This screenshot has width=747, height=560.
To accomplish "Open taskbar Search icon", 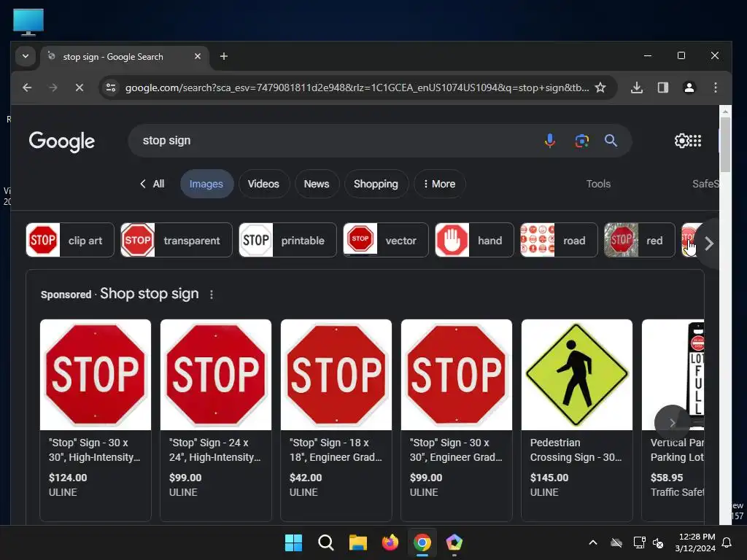I will tap(326, 542).
